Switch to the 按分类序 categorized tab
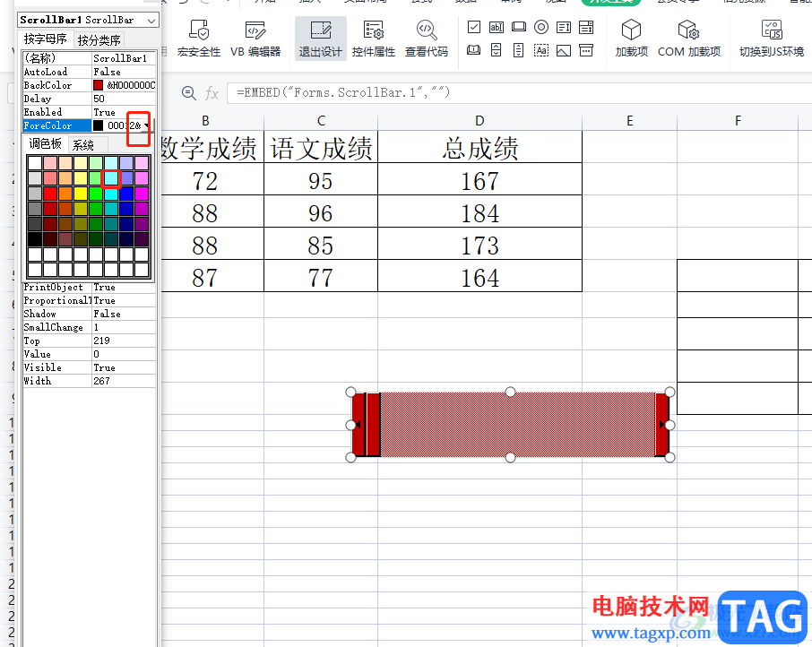The width and height of the screenshot is (812, 647). [x=99, y=39]
